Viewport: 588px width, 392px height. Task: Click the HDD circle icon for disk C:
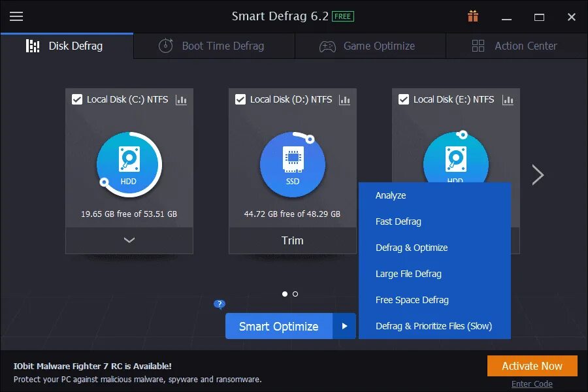tap(129, 164)
